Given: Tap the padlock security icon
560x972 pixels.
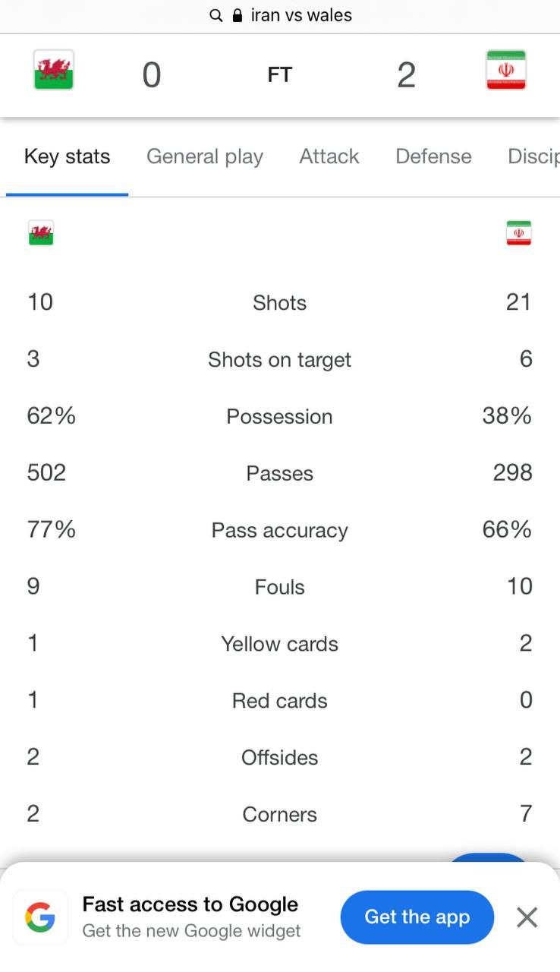Looking at the screenshot, I should (238, 15).
